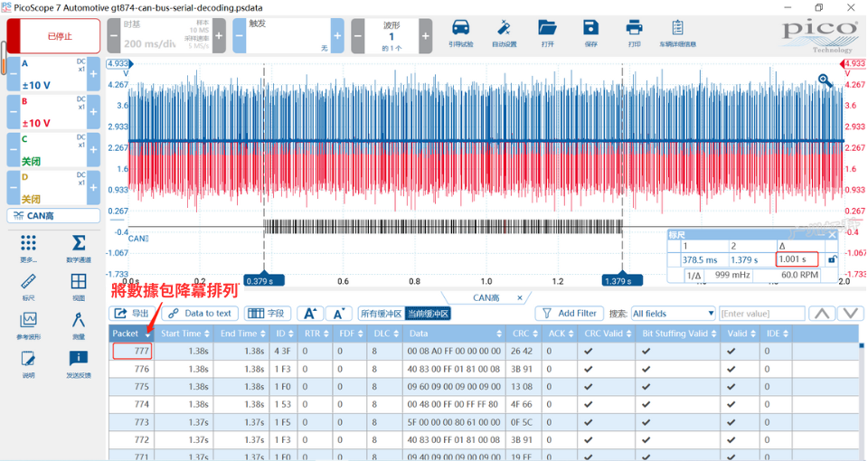Click the Add Filter button
The image size is (868, 461).
coord(569,314)
